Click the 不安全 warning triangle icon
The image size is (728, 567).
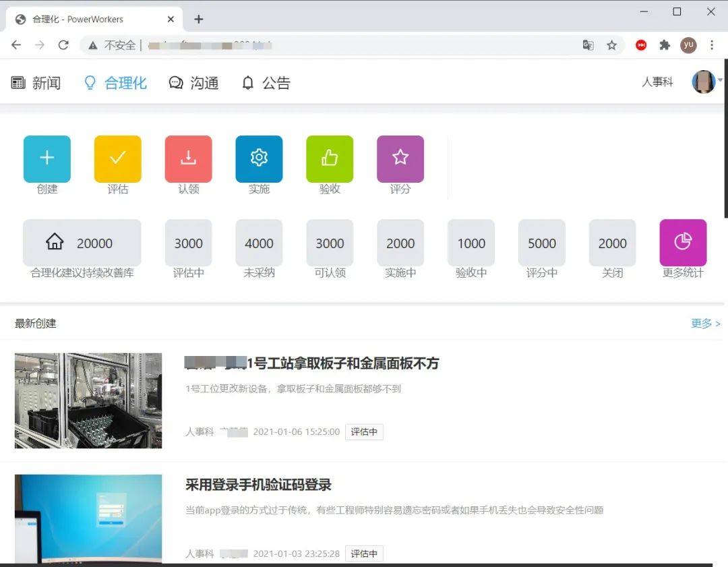pyautogui.click(x=93, y=45)
